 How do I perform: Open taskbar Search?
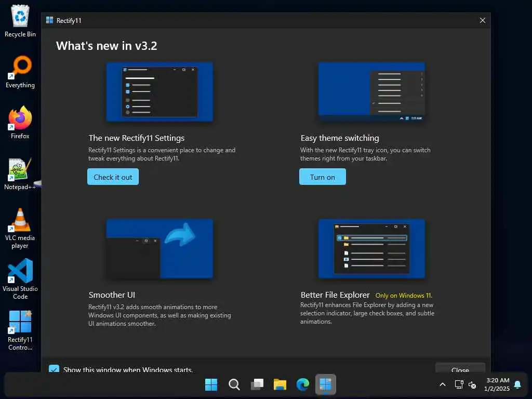[234, 384]
